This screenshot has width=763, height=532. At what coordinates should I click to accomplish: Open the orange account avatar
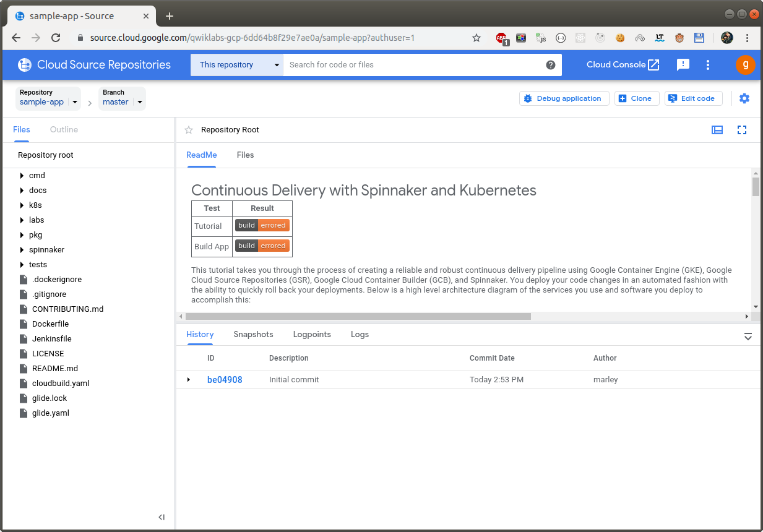coord(746,65)
